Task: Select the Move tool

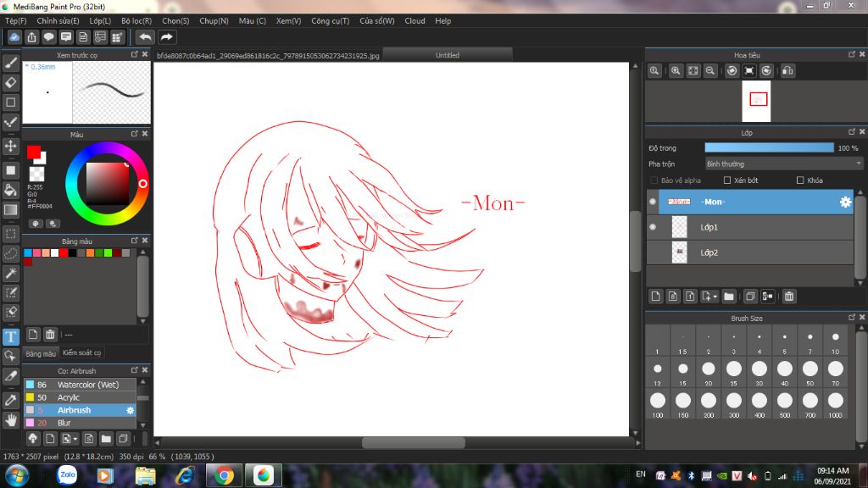Action: 10,146
